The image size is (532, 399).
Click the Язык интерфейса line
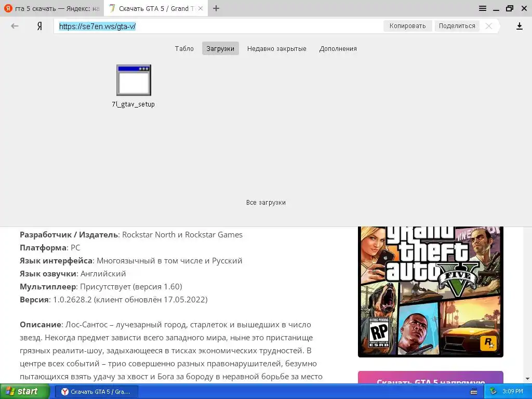click(131, 261)
